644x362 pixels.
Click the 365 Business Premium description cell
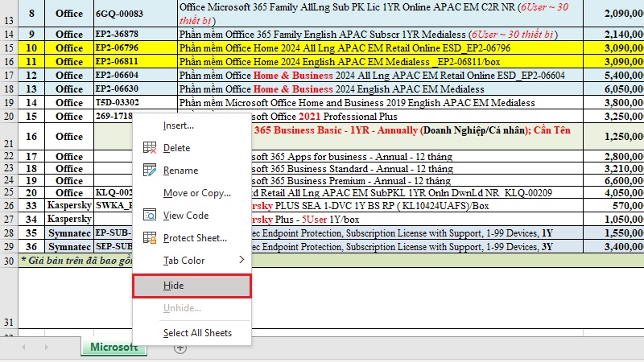pos(417,180)
